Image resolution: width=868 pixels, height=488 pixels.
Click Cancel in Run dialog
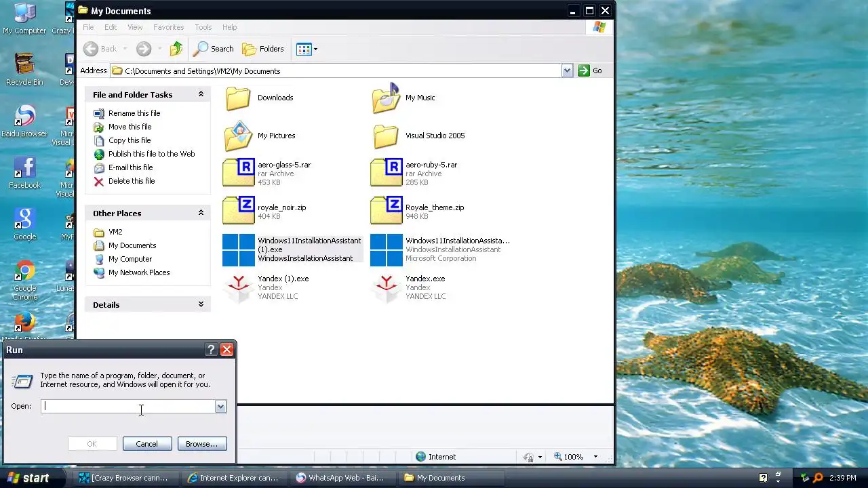click(146, 444)
